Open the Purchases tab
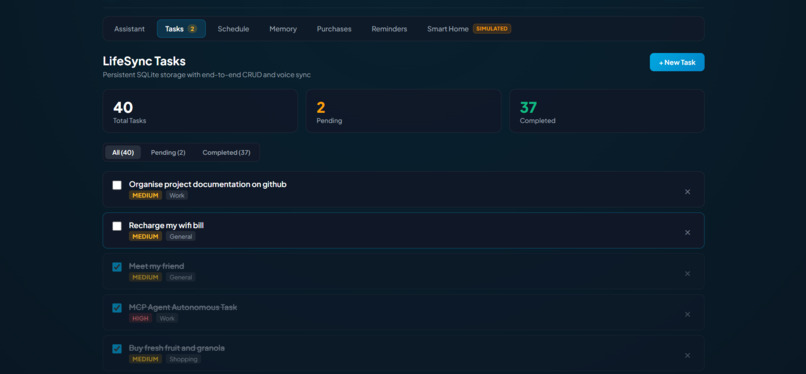Screen dimensions: 806x374 point(334,29)
